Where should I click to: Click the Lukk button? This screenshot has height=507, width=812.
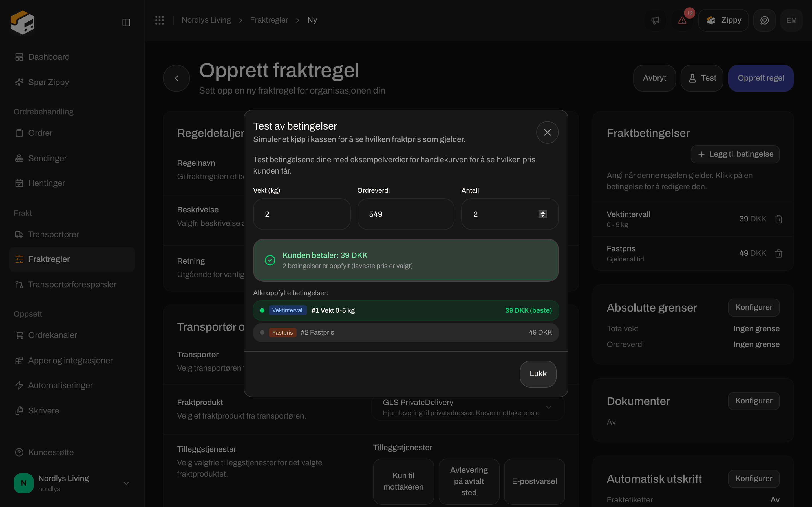(x=538, y=374)
